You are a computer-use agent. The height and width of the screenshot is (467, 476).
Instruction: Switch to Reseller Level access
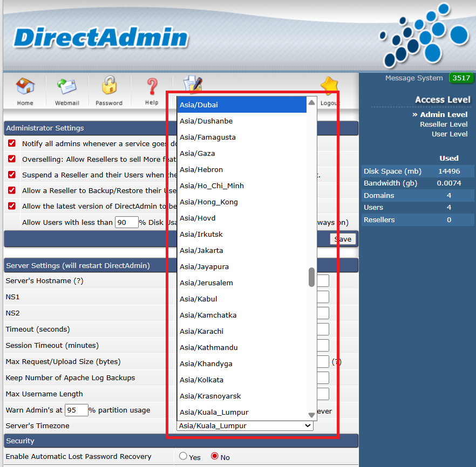pyautogui.click(x=444, y=125)
